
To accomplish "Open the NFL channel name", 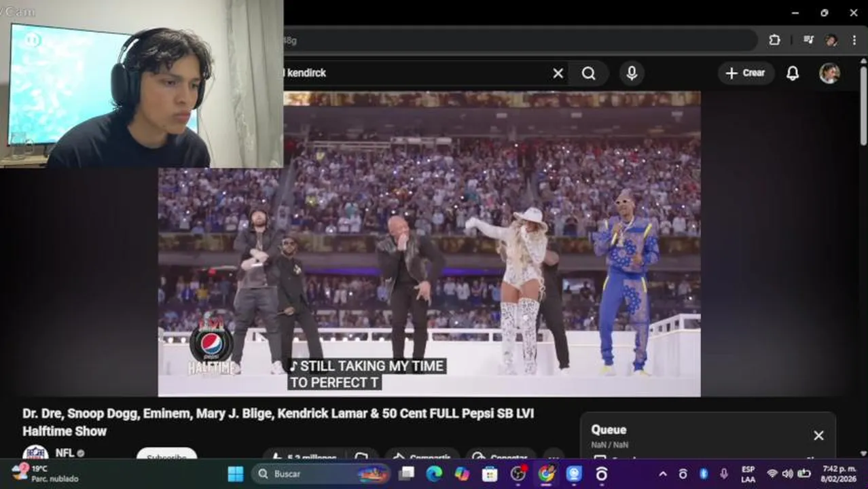I will pos(65,453).
